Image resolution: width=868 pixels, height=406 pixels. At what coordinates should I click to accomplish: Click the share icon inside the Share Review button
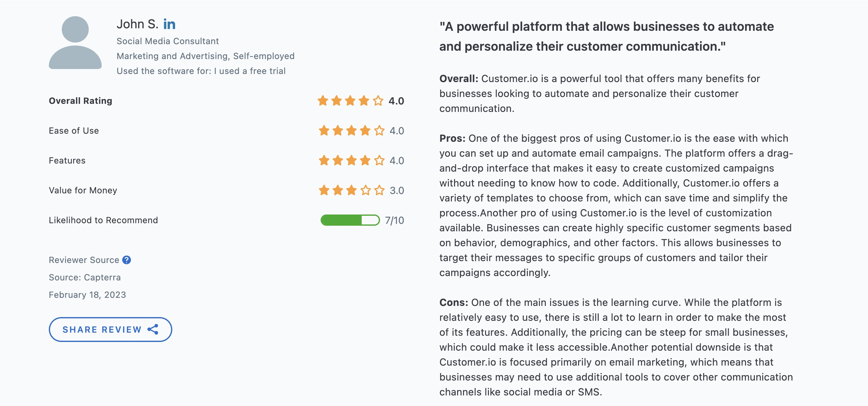click(154, 330)
